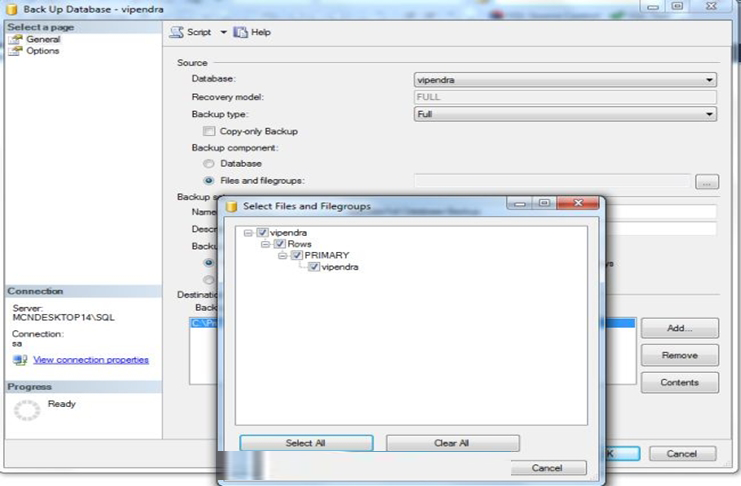Click the view connection properties icon
The width and height of the screenshot is (741, 486).
click(x=20, y=360)
